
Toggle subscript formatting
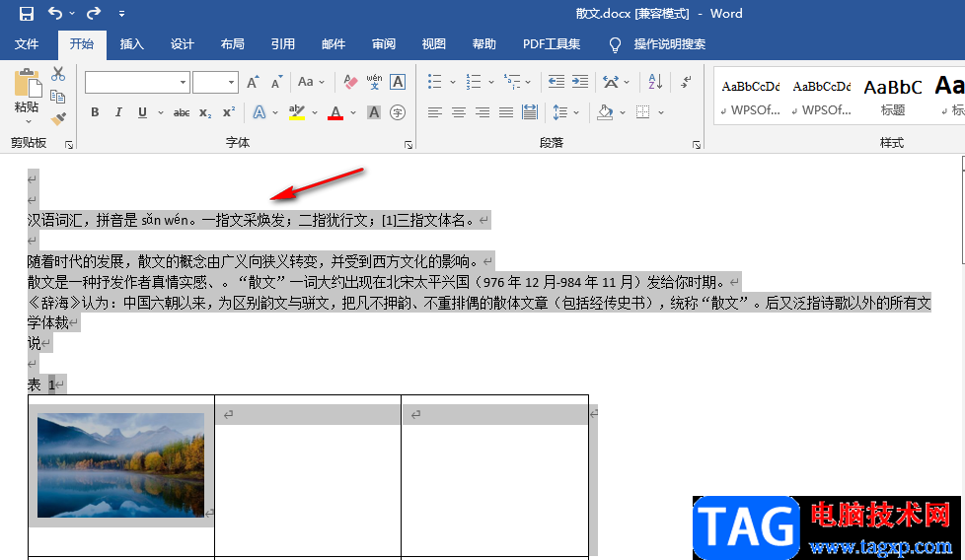point(205,112)
